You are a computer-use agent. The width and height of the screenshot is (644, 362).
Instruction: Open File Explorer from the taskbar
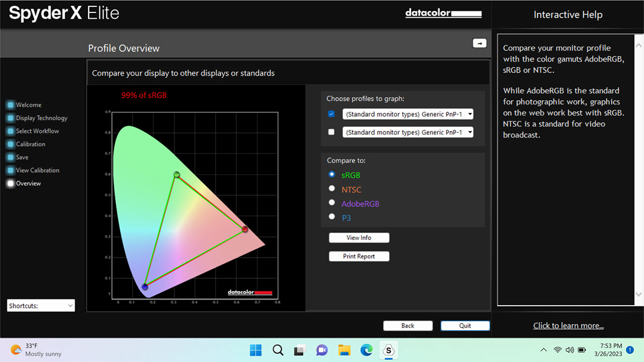click(x=344, y=350)
